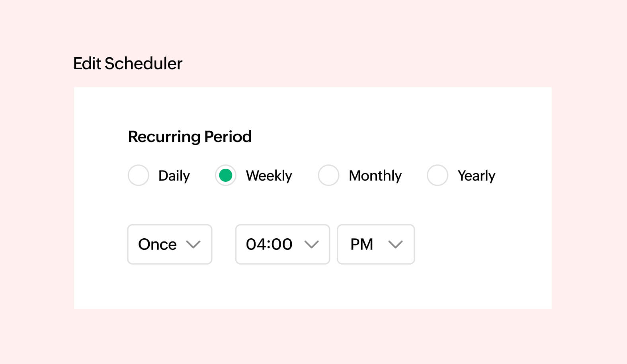
Task: Click the Edit Scheduler title
Action: (128, 63)
